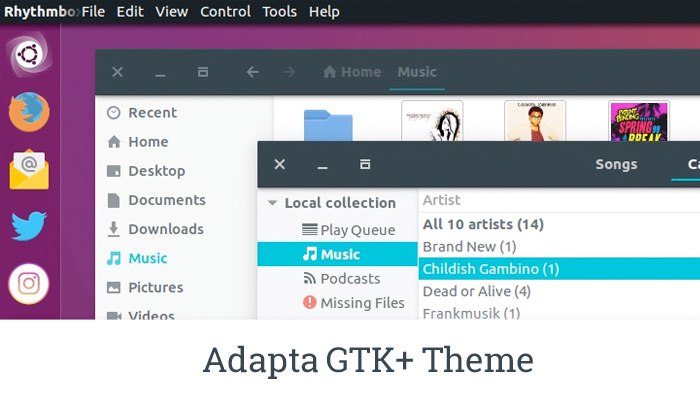Close the Rhythmbox window
700x400 pixels.
pos(280,164)
